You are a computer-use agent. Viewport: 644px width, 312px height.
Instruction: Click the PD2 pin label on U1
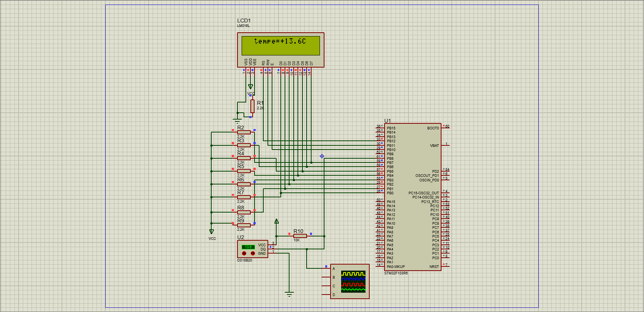click(435, 172)
